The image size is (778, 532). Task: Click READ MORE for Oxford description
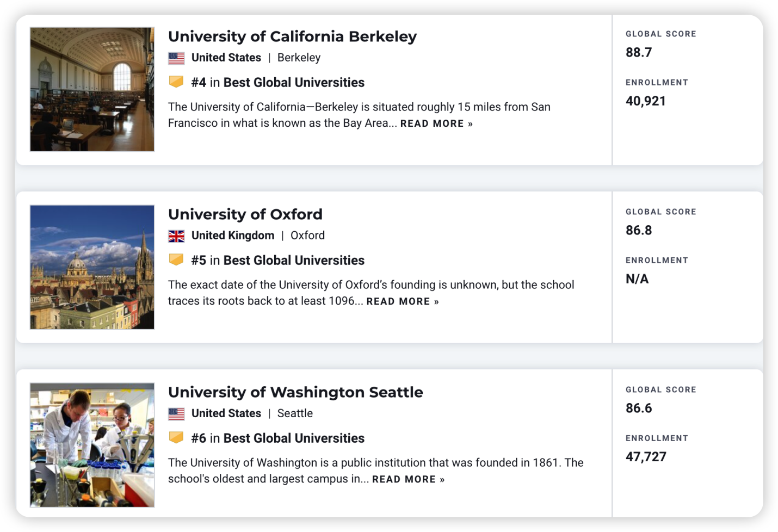point(403,301)
